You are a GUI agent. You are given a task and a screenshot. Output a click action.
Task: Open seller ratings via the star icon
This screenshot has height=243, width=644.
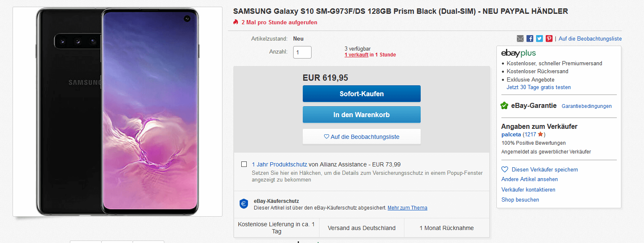540,134
